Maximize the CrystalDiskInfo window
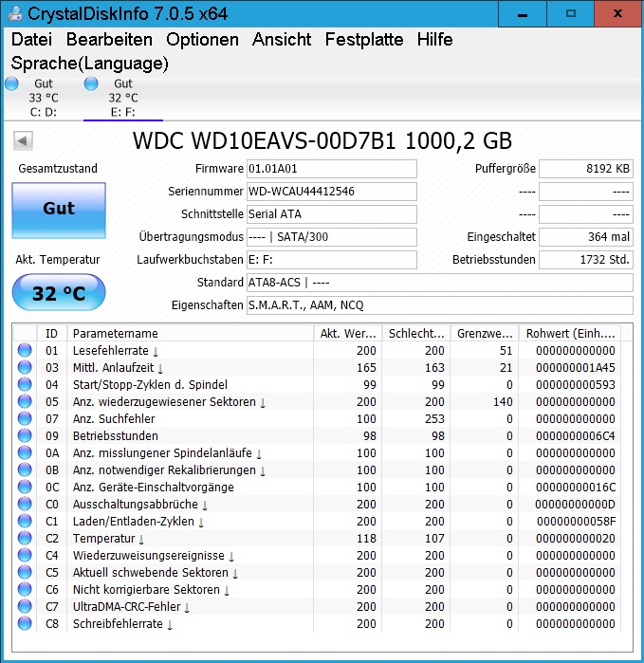Image resolution: width=644 pixels, height=663 pixels. tap(571, 14)
